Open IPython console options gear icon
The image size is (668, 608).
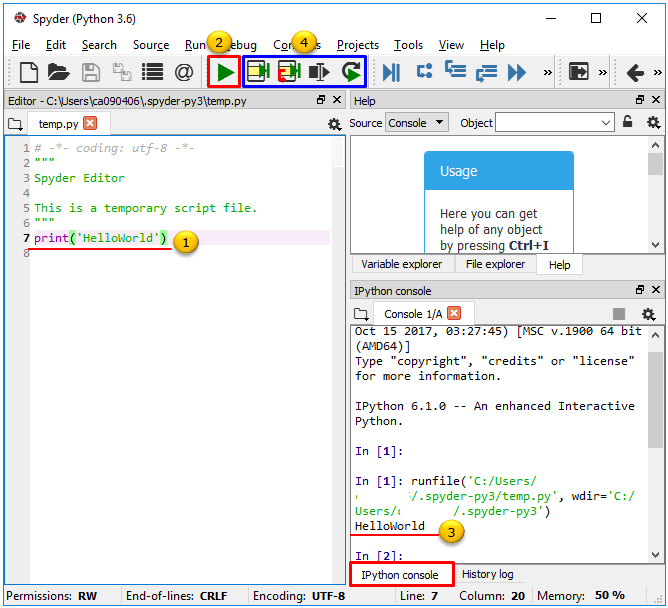coord(648,314)
